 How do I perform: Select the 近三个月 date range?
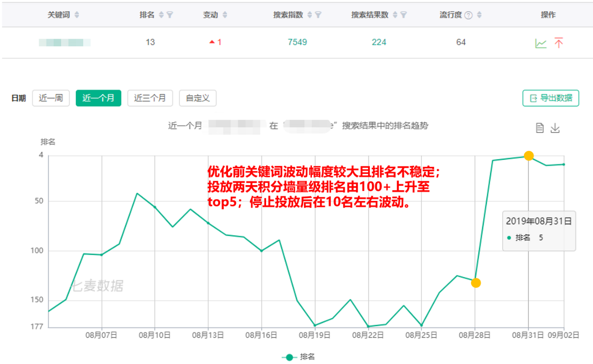(x=150, y=98)
